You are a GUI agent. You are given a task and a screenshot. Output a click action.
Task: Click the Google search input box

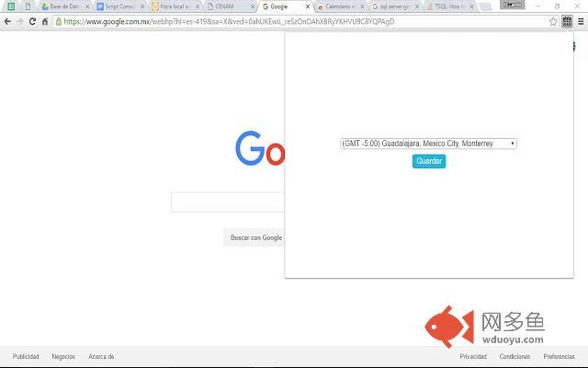tap(228, 202)
